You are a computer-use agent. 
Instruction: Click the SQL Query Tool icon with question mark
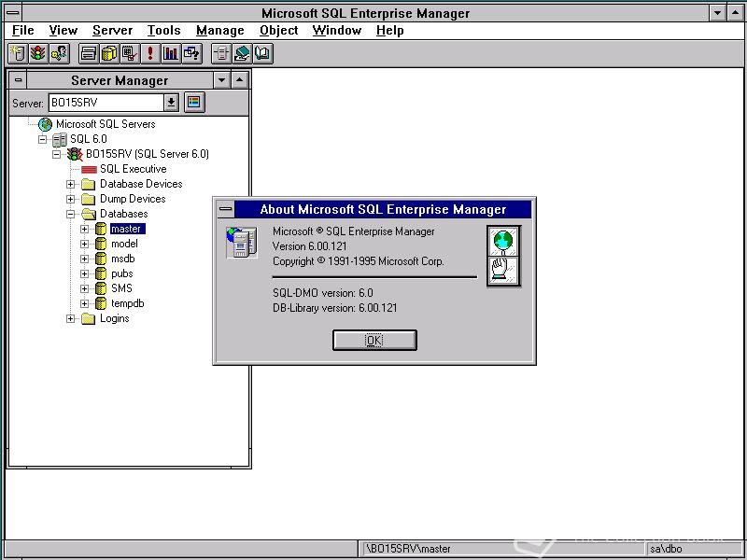191,53
